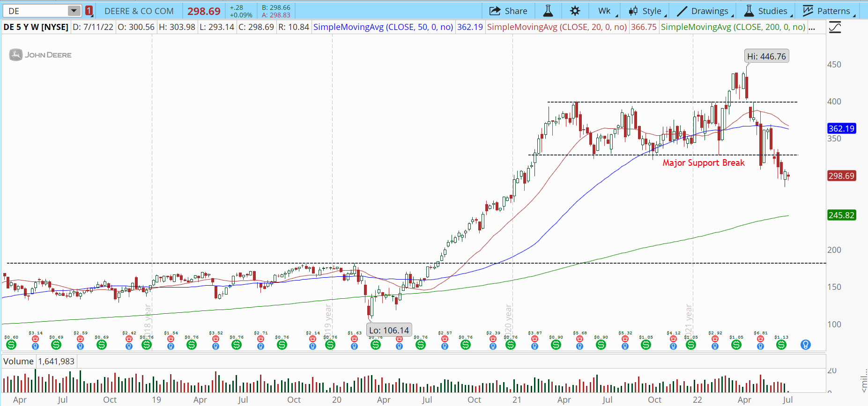Click the H: 303.98 high value
This screenshot has width=868, height=406.
[x=177, y=27]
